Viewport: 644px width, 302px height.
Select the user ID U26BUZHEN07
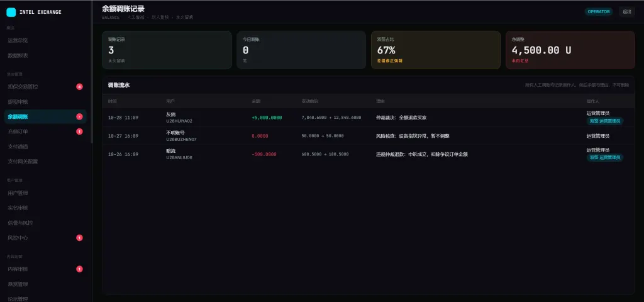pos(181,139)
